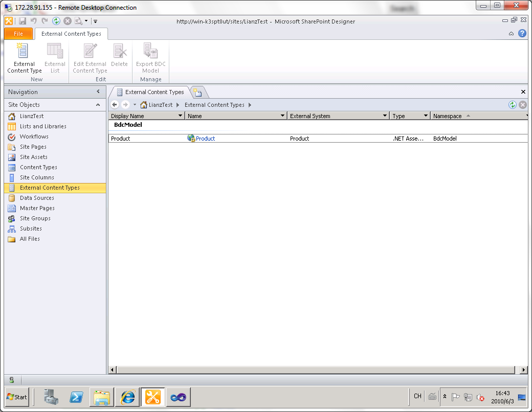Click Edit External Content Type icon
Viewport: 532px width, 412px height.
pos(90,51)
